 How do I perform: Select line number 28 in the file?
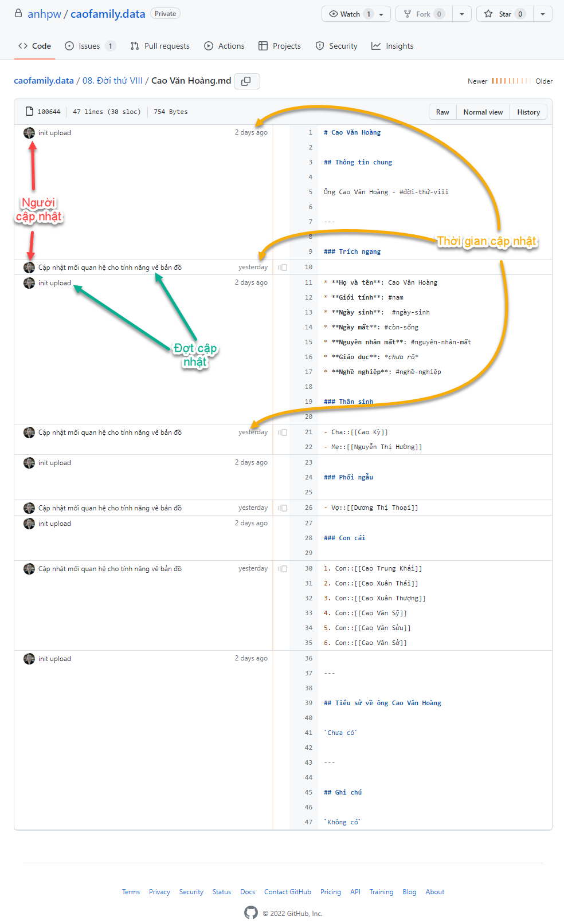309,538
